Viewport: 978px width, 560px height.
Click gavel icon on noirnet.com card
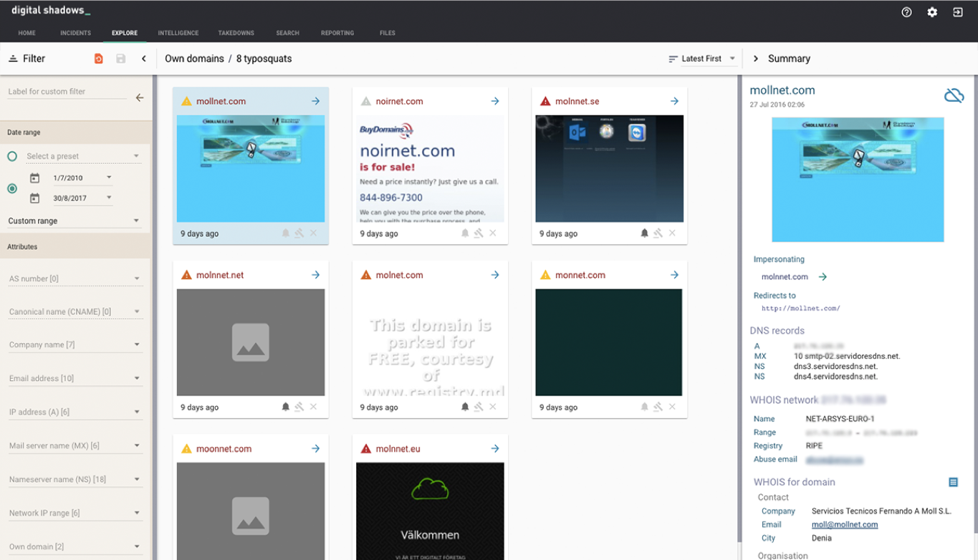coord(479,233)
